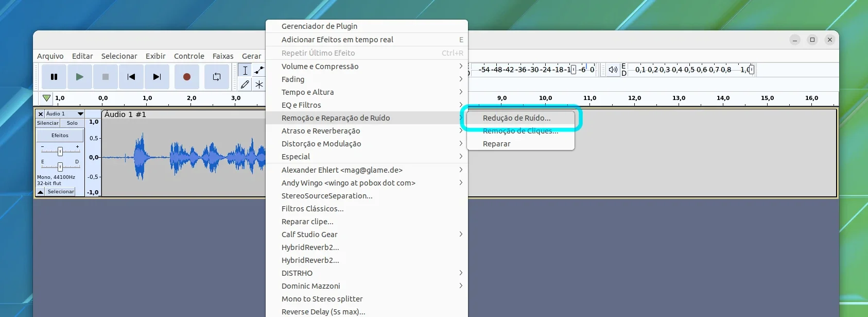Expand Tempo e Altura submenu
This screenshot has width=868, height=317.
[367, 92]
